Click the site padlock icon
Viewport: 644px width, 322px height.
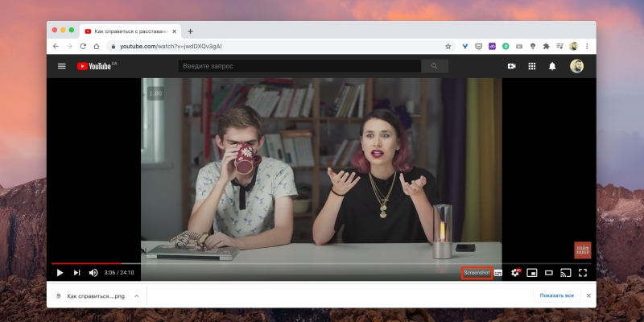pos(114,47)
